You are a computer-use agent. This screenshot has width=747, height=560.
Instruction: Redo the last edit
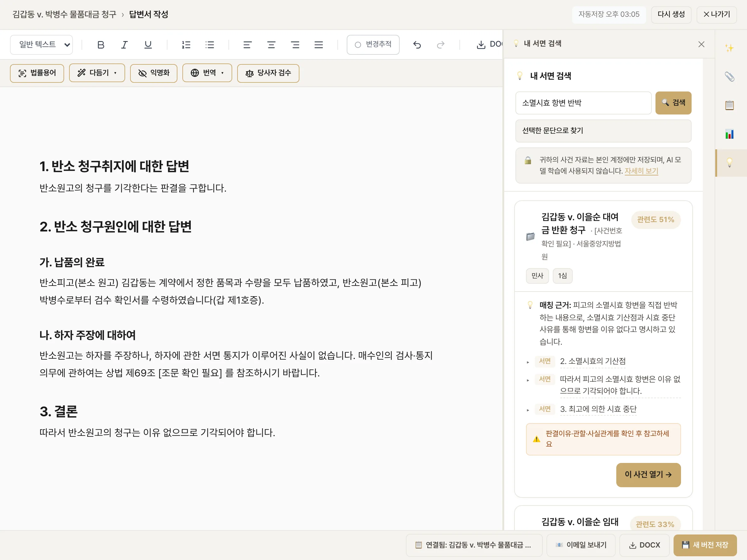441,45
